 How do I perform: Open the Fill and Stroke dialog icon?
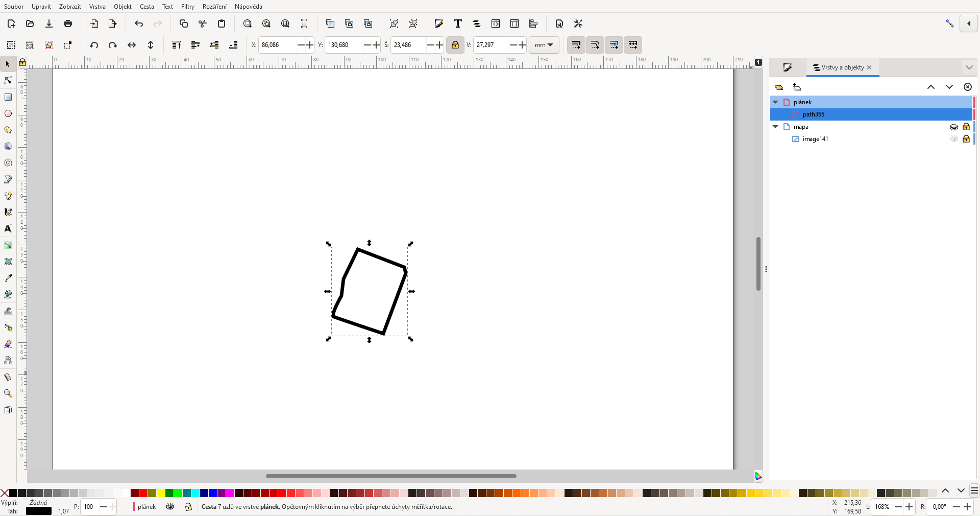pyautogui.click(x=788, y=67)
